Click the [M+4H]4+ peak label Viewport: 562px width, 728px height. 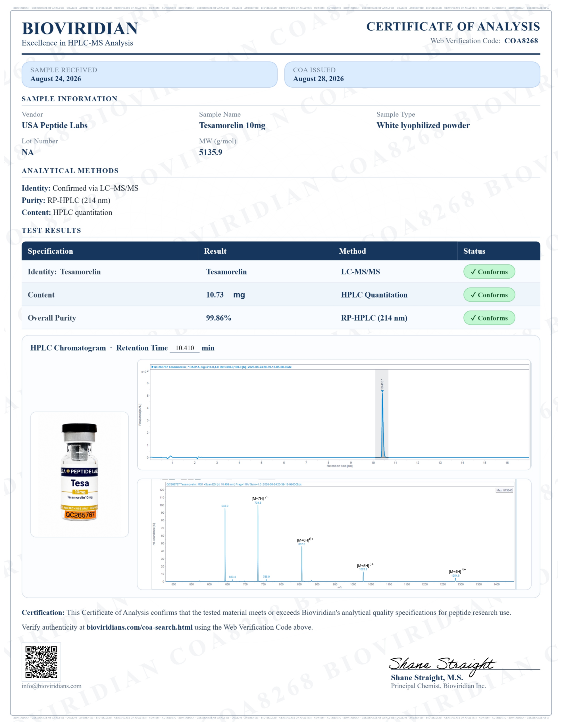point(457,571)
